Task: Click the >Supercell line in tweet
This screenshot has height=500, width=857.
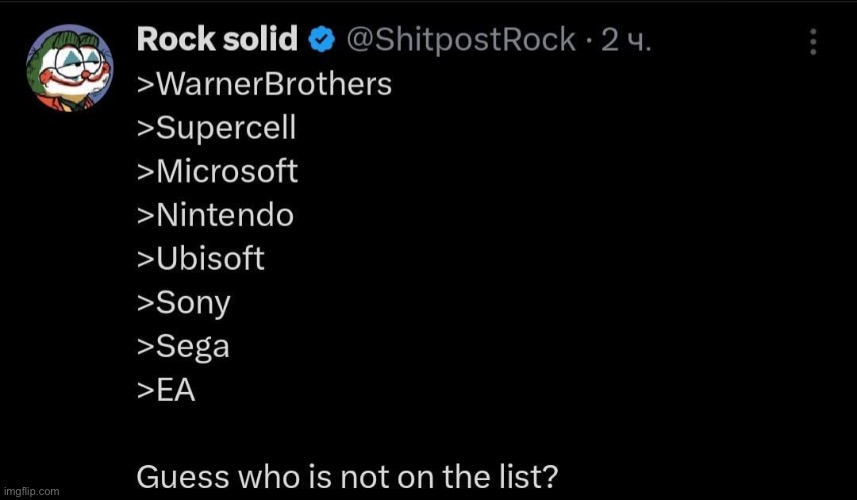Action: [x=216, y=128]
